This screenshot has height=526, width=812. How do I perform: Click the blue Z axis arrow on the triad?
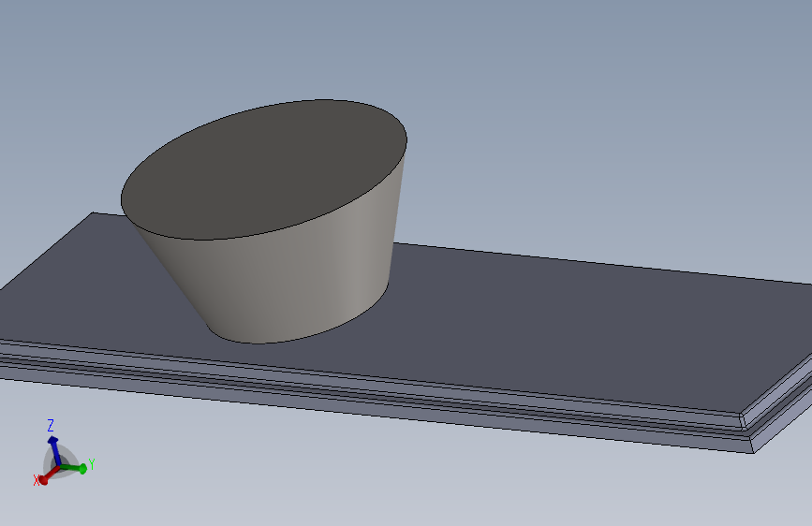pyautogui.click(x=54, y=449)
